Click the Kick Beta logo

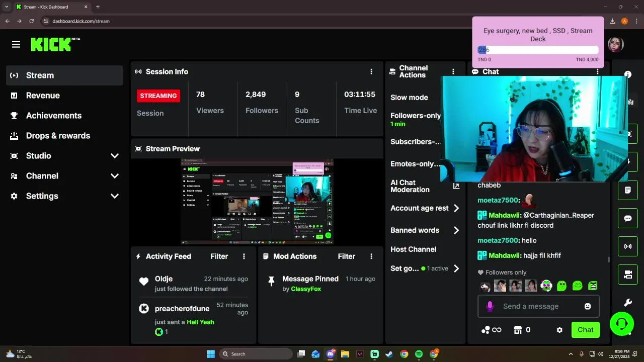(x=55, y=44)
